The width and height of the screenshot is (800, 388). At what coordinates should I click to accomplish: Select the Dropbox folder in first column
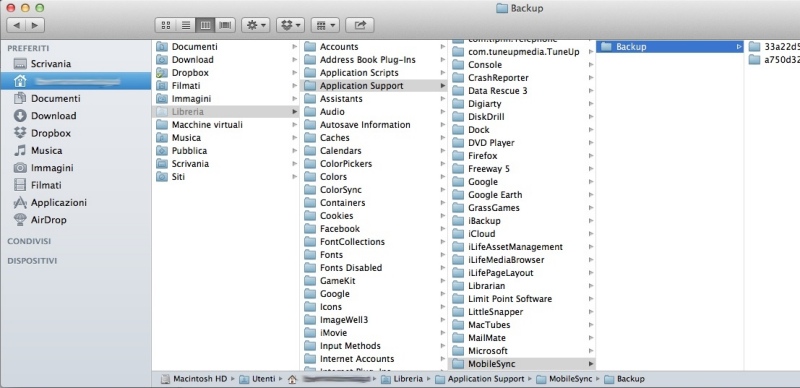pos(226,72)
